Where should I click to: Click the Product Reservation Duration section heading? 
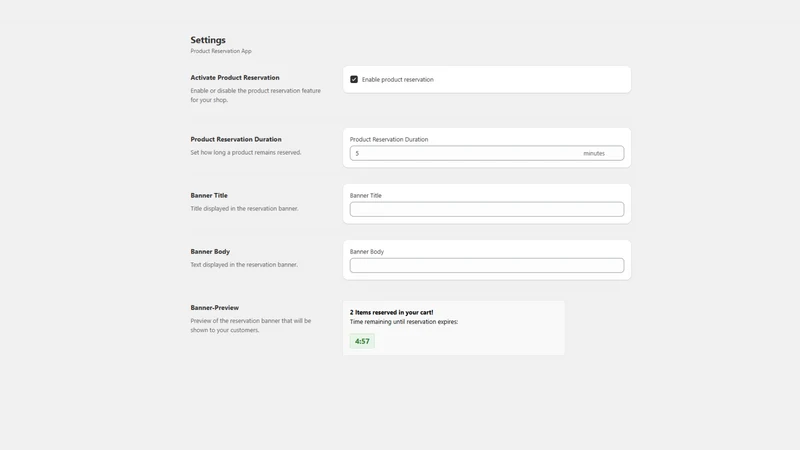point(236,139)
